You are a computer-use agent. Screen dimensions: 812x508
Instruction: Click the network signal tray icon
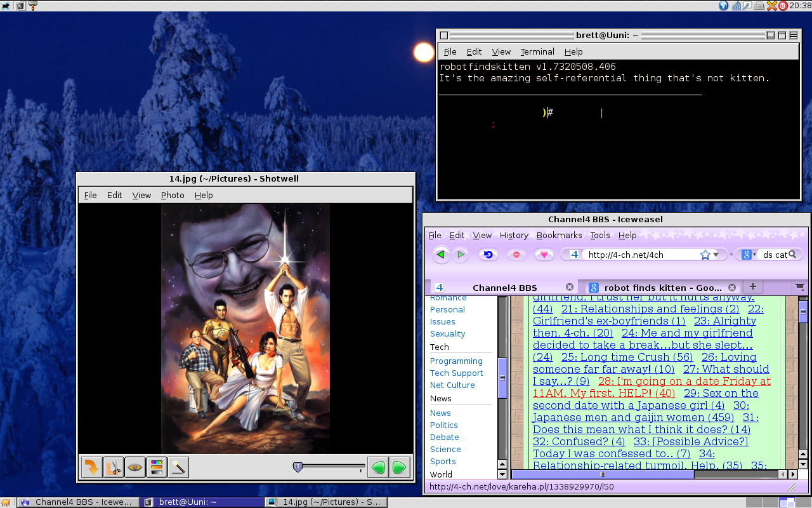736,6
